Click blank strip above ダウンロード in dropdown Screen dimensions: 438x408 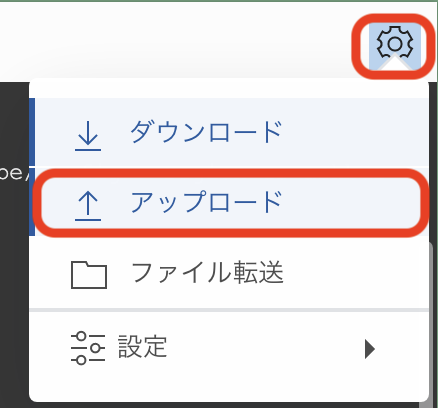pyautogui.click(x=229, y=89)
